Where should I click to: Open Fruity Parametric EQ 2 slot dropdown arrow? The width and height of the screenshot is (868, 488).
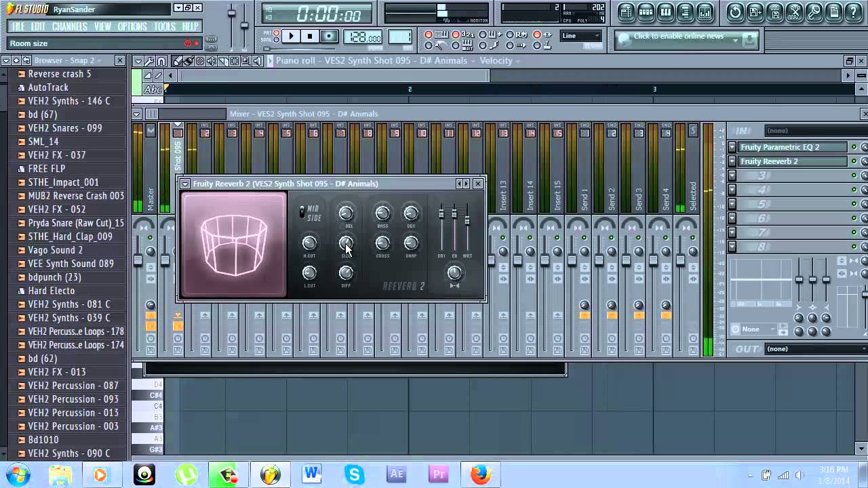tap(732, 147)
